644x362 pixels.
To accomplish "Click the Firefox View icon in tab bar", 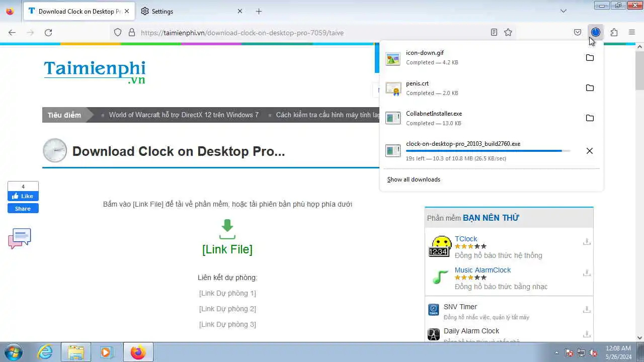I will click(10, 11).
